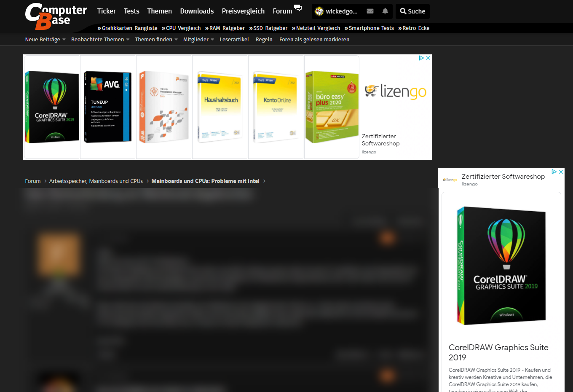This screenshot has width=573, height=392.
Task: Open the Themen menu
Action: [x=159, y=11]
